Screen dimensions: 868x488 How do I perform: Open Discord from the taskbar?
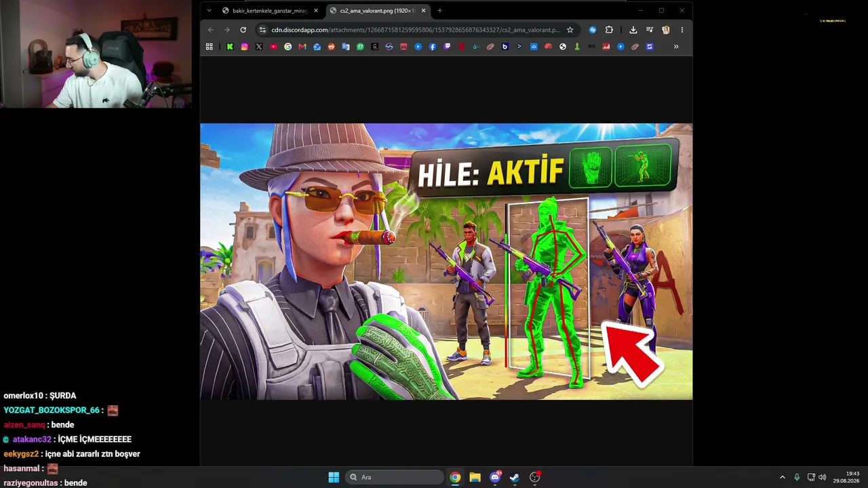click(x=495, y=477)
